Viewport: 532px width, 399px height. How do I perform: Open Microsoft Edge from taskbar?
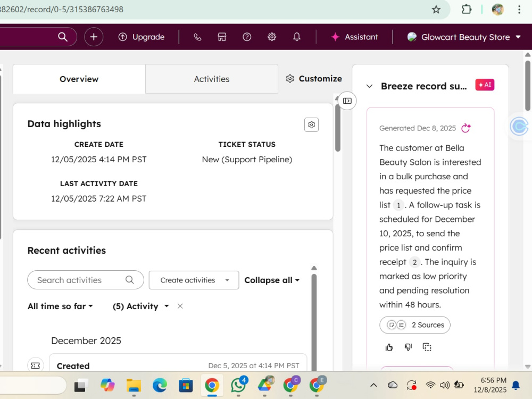point(160,385)
